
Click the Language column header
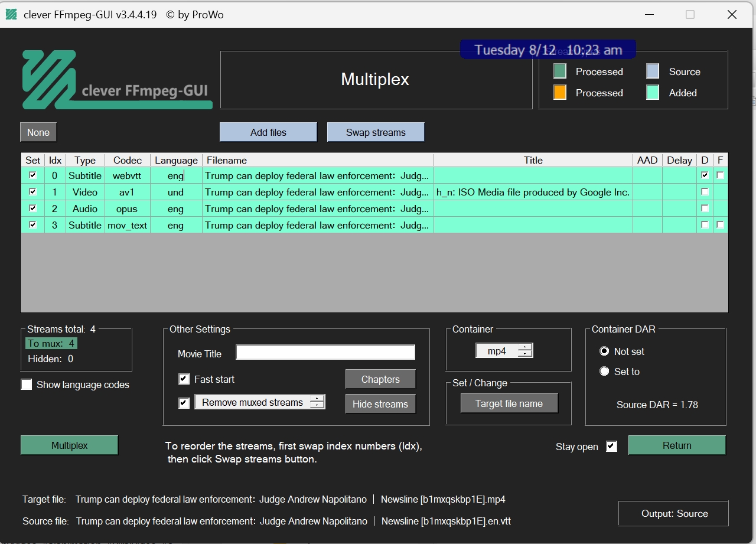[176, 160]
